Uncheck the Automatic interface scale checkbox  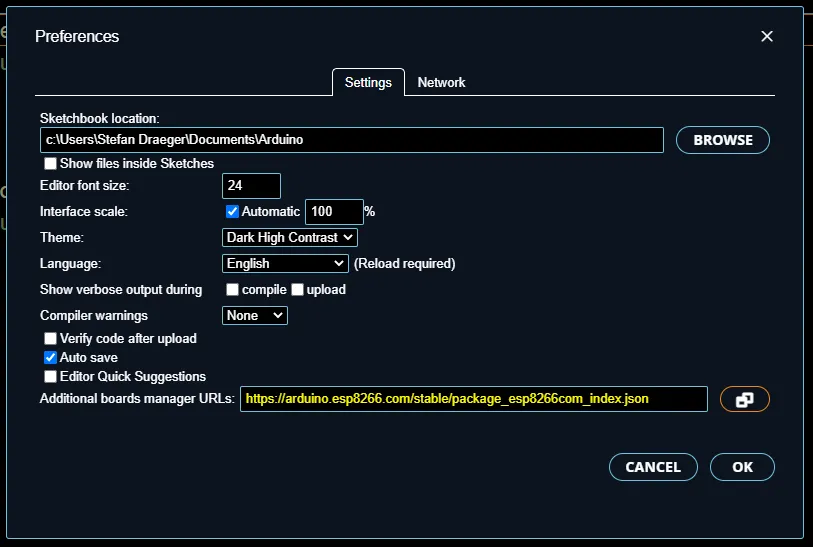click(232, 211)
